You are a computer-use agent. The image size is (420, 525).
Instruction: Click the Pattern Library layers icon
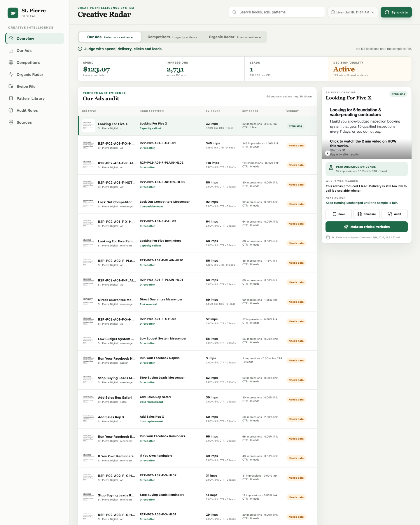[x=11, y=98]
